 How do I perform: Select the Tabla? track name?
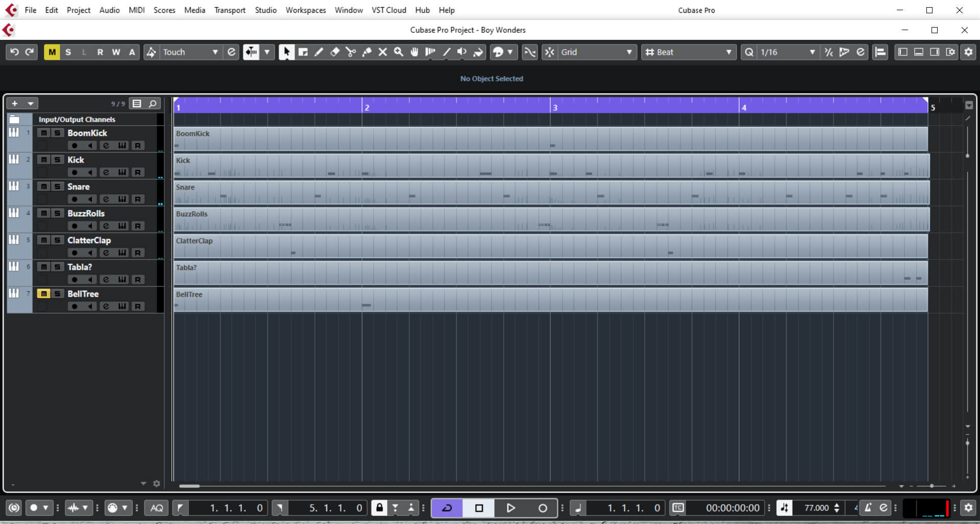(x=80, y=267)
